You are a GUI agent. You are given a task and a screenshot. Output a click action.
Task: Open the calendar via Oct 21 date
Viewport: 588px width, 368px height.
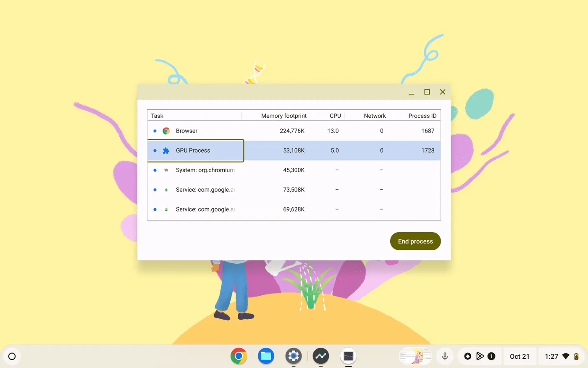pos(520,356)
